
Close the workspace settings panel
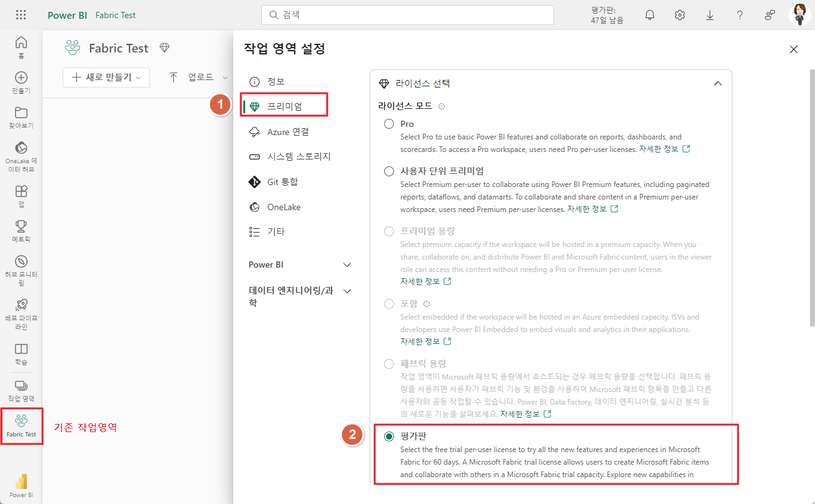click(794, 49)
